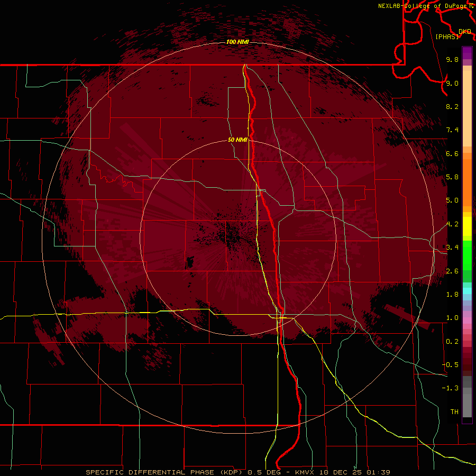Select the 8.2 legend value
Screen dimensions: 476x476
452,106
